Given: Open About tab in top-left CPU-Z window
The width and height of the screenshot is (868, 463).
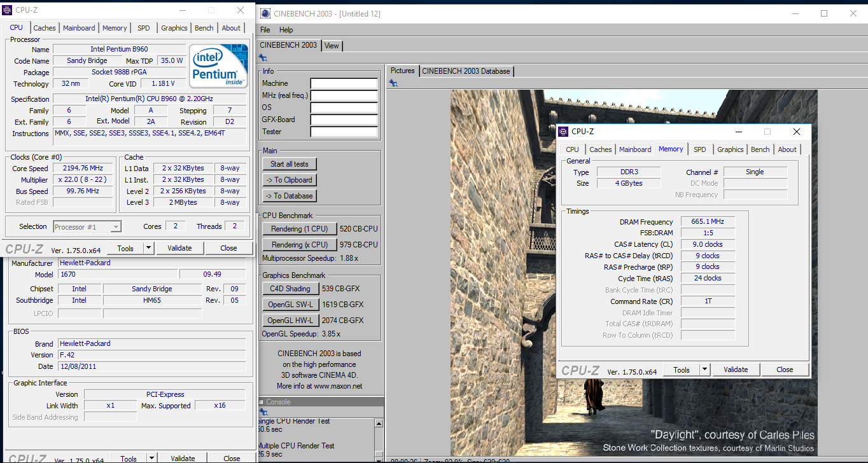Looking at the screenshot, I should point(231,28).
